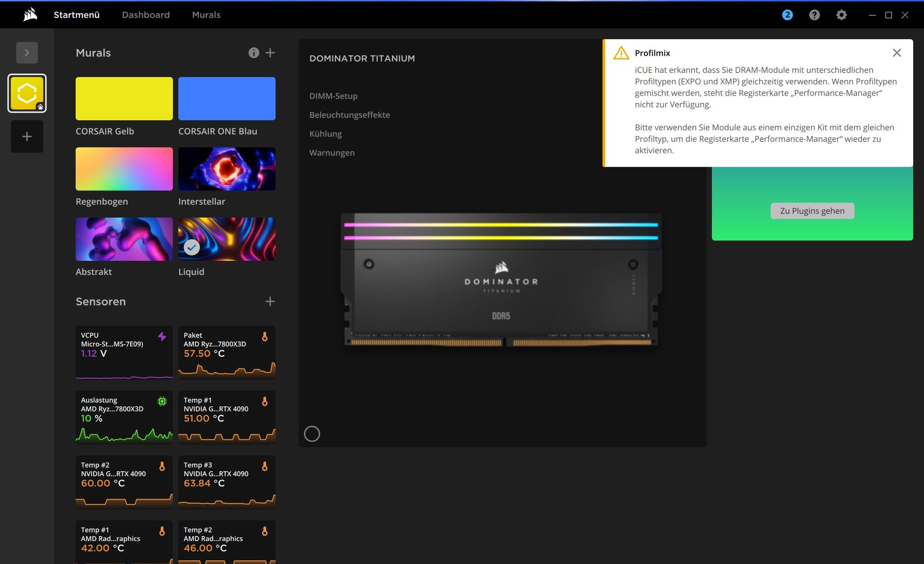The height and width of the screenshot is (564, 924).
Task: Add a new sensor with plus icon
Action: coord(270,301)
